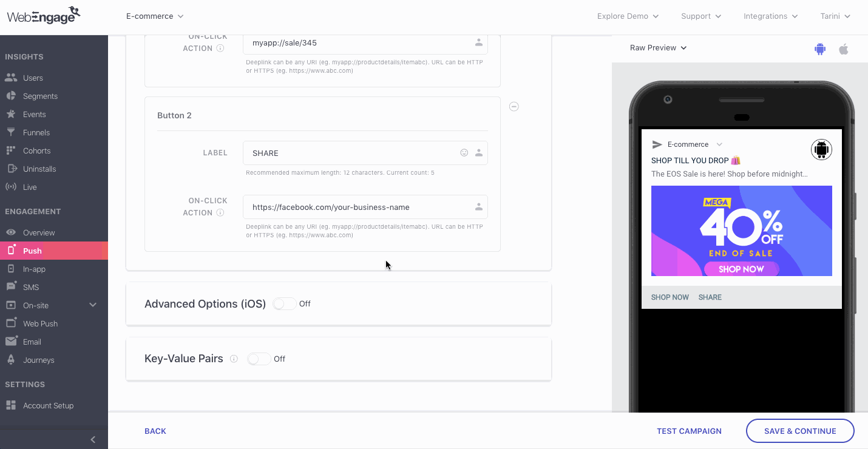The height and width of the screenshot is (449, 868).
Task: Expand notification chevron in phone preview
Action: (x=719, y=144)
